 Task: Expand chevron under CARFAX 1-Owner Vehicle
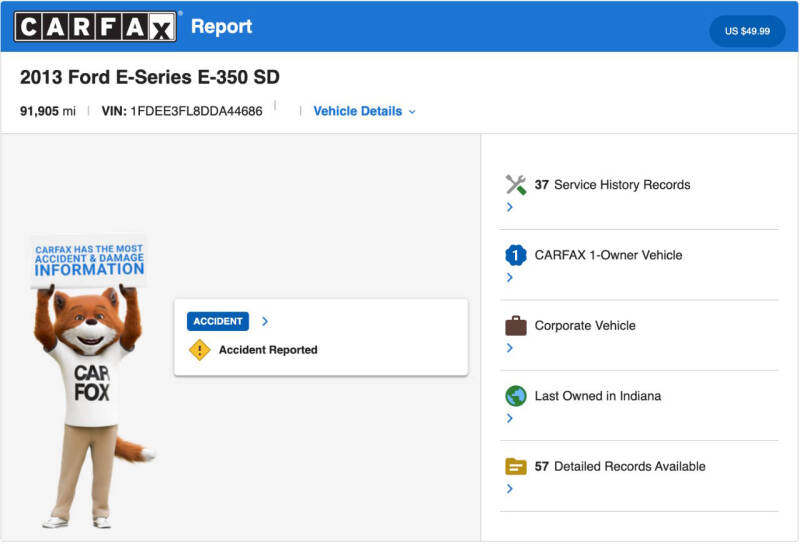pos(510,277)
